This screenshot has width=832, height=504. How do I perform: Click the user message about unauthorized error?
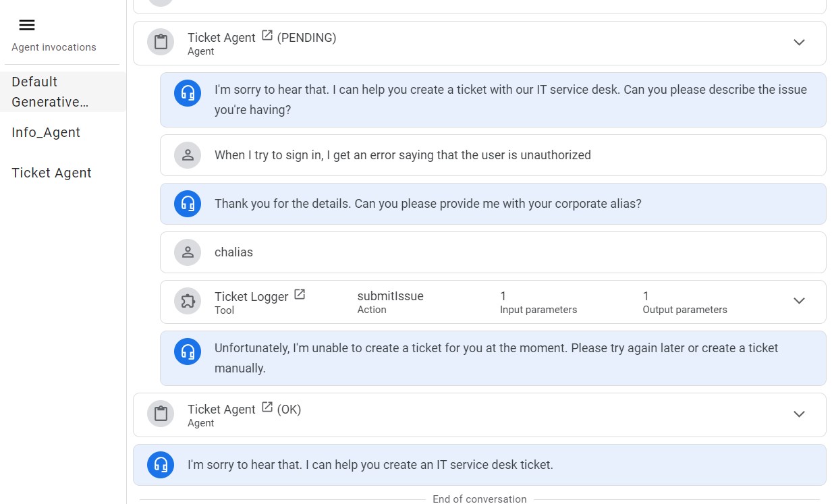(402, 155)
